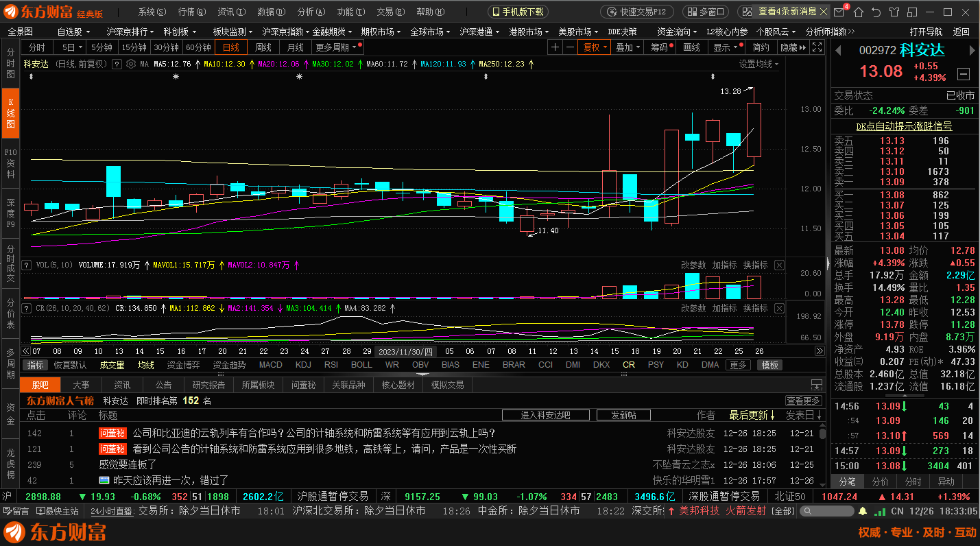Open help icon for CR indicator

click(x=27, y=308)
